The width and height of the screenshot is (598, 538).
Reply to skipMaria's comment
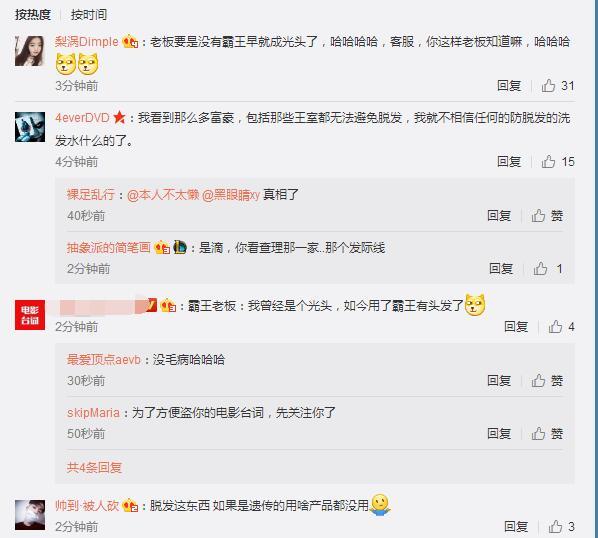499,433
